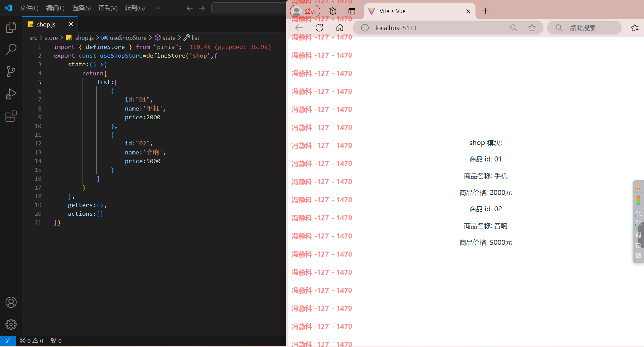Open the Explorer view in VS Code
Viewport: 644px width, 347px height.
(x=11, y=27)
